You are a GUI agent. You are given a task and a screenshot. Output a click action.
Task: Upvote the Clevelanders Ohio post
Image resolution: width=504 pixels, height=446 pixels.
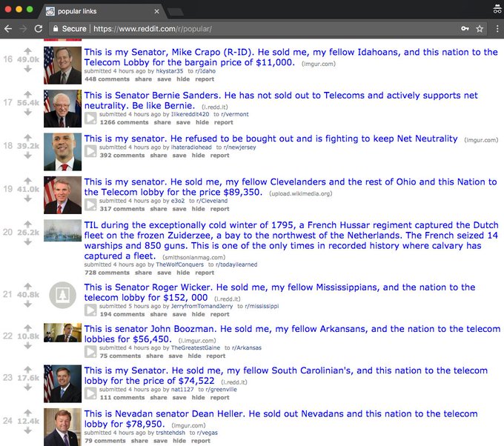(x=28, y=181)
